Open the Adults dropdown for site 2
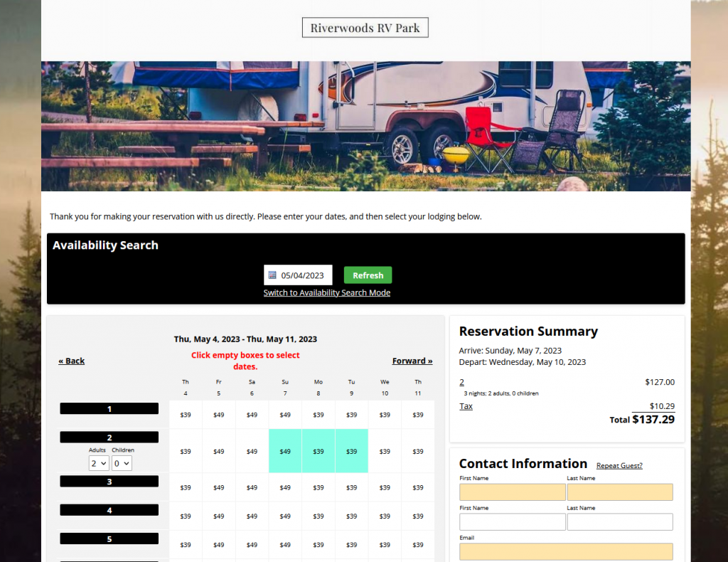This screenshot has height=562, width=728. click(x=99, y=463)
